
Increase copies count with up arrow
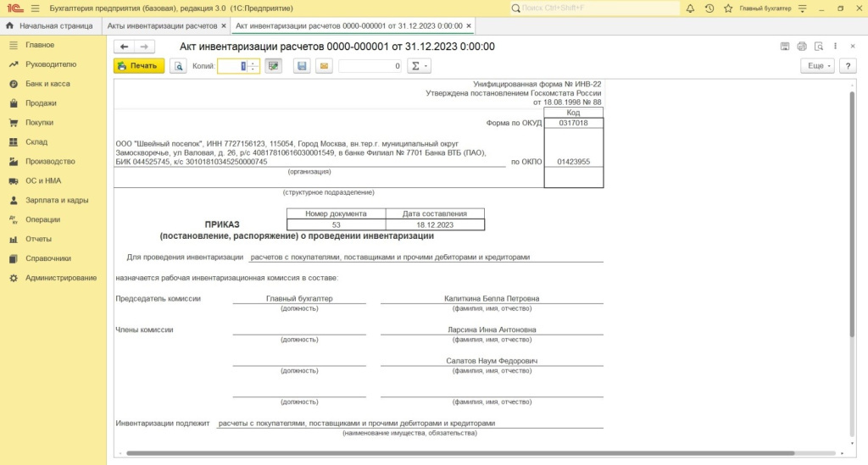[253, 63]
